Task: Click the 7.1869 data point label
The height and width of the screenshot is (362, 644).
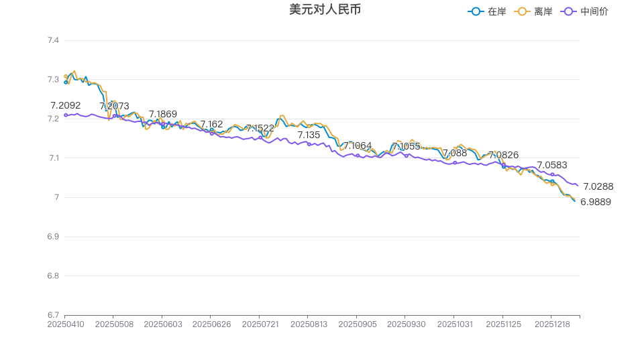Action: point(163,114)
